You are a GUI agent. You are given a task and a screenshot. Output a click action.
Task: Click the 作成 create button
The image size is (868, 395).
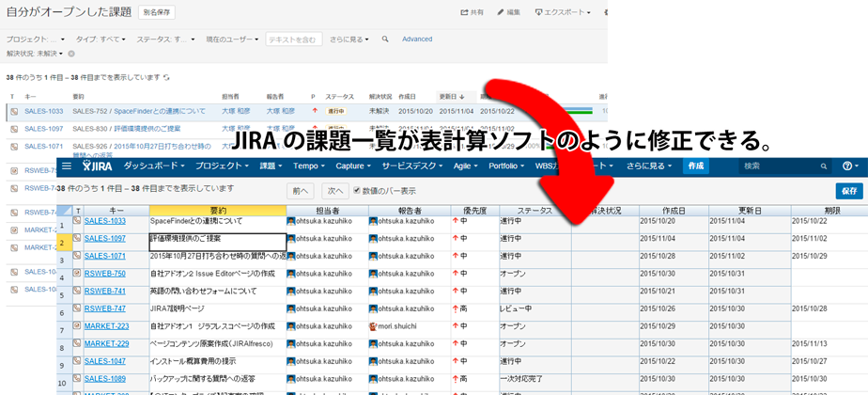(x=696, y=166)
